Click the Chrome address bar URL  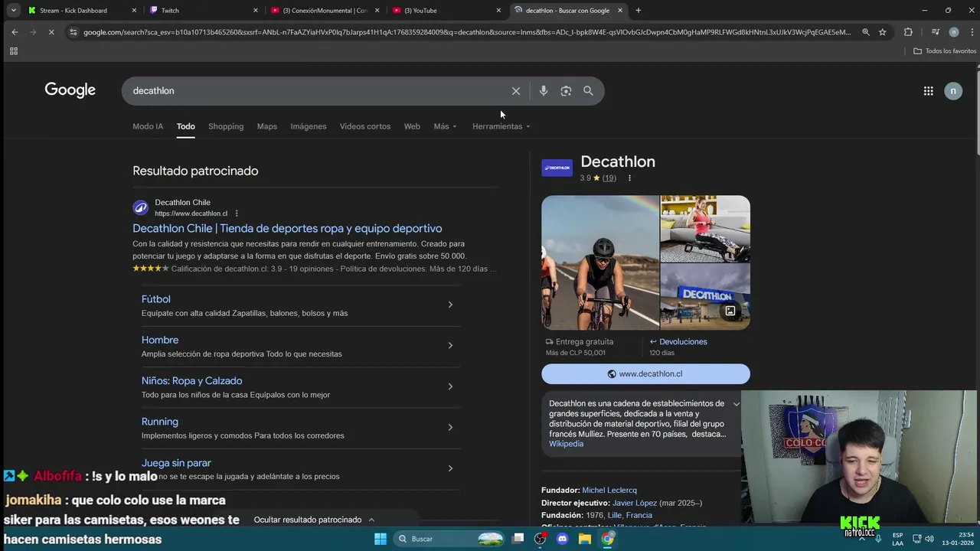[x=467, y=32]
